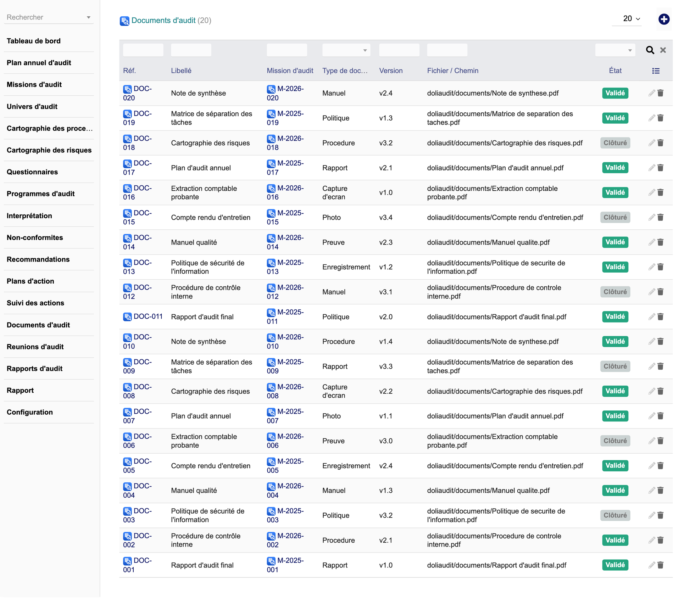Click the edit pencil for DOC-007 row
This screenshot has width=690, height=616.
[x=651, y=416]
